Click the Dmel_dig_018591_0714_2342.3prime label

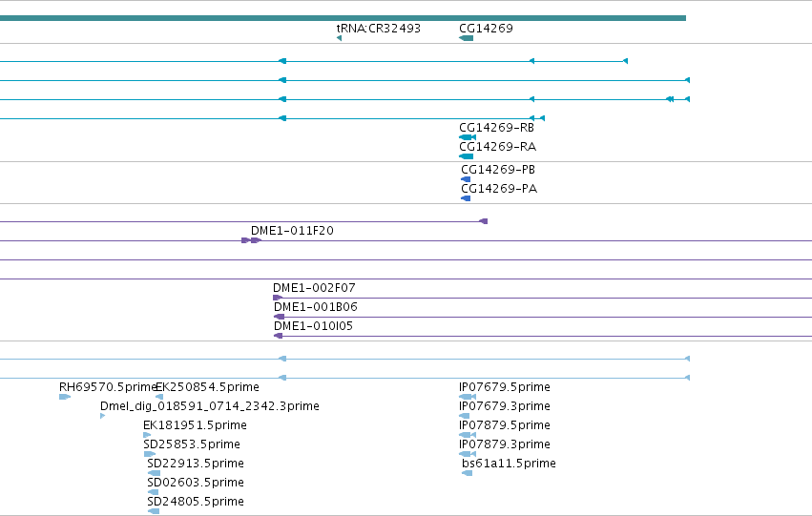(x=210, y=406)
